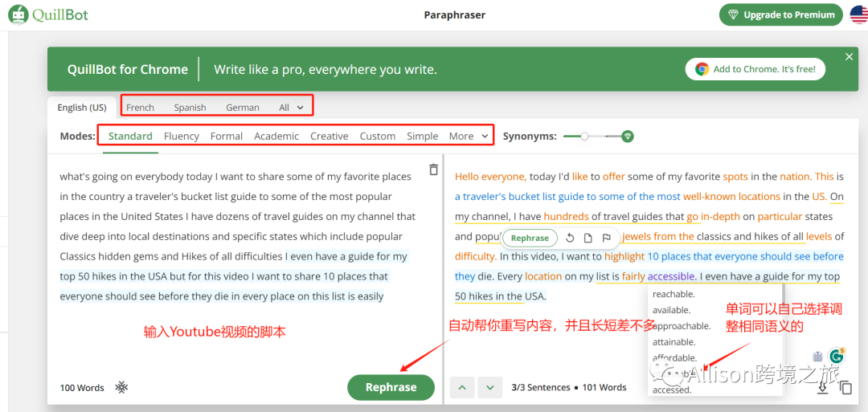Click the orange word "hundreds" in output
This screenshot has width=868, height=412.
pos(567,216)
